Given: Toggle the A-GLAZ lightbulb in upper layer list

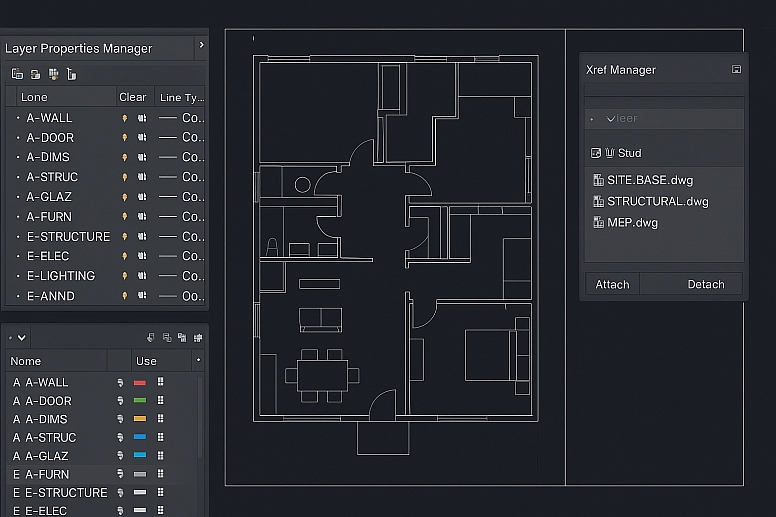Looking at the screenshot, I should tap(125, 197).
